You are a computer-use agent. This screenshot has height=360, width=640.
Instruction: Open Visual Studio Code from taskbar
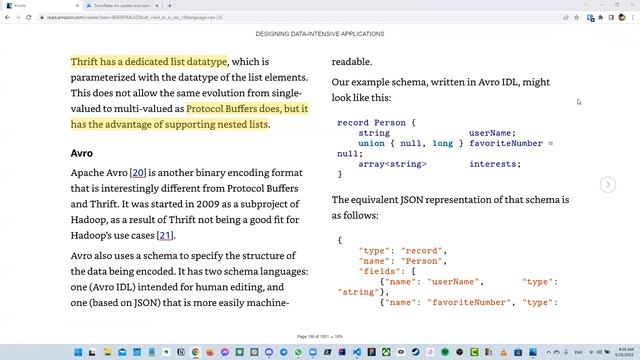pyautogui.click(x=357, y=352)
